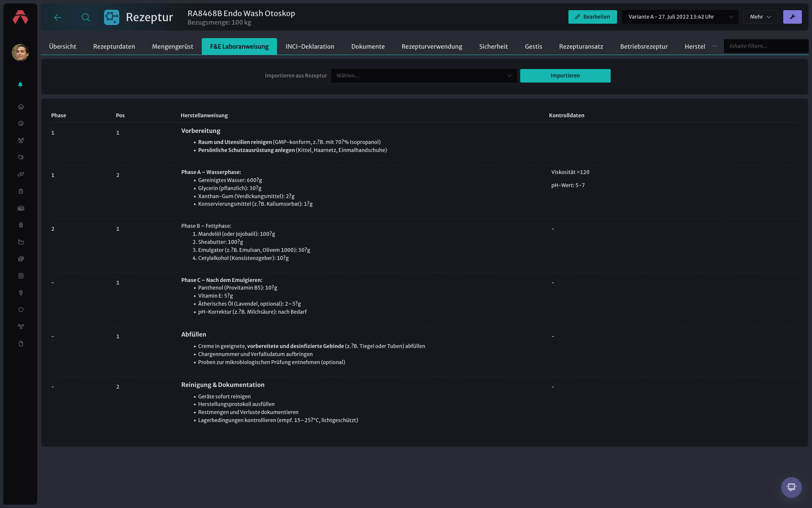Open the document page icon in sidebar
The width and height of the screenshot is (812, 508).
(x=21, y=344)
